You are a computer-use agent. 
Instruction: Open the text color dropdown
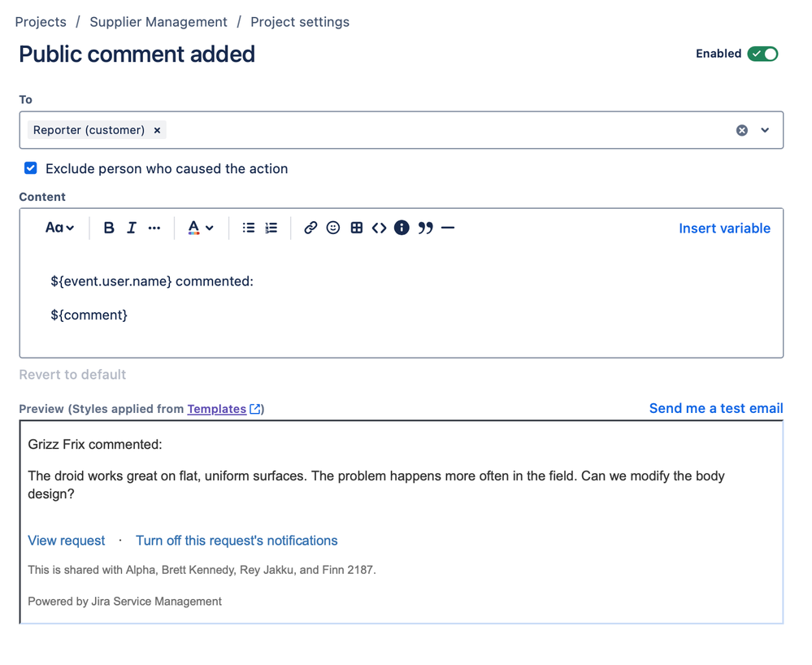click(x=201, y=228)
